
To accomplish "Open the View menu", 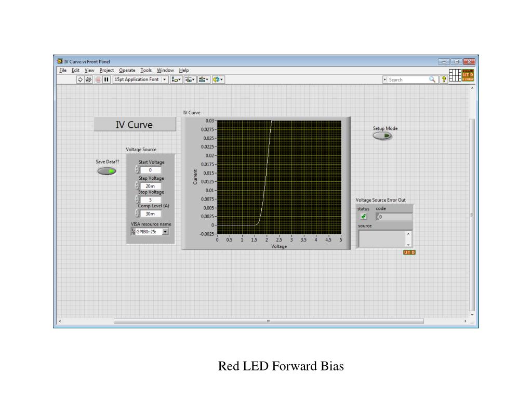I will [x=89, y=70].
